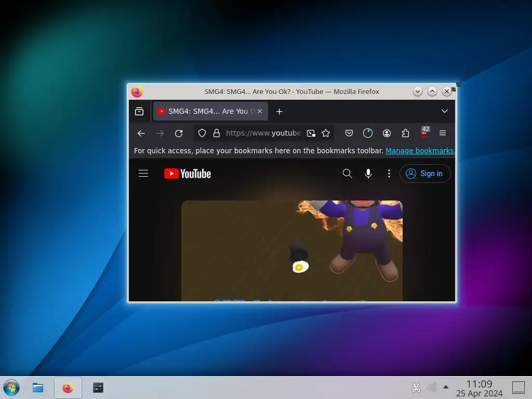Open Firefox application hamburger menu
This screenshot has height=399, width=532.
[443, 134]
